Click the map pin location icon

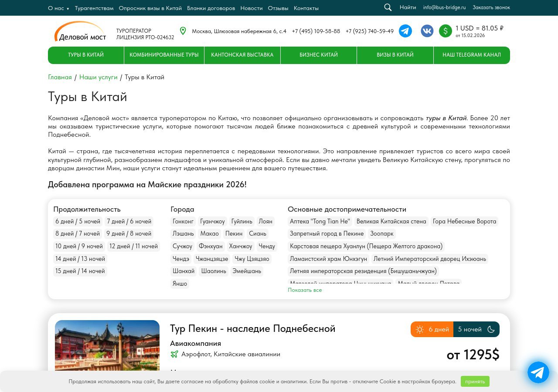pyautogui.click(x=183, y=31)
